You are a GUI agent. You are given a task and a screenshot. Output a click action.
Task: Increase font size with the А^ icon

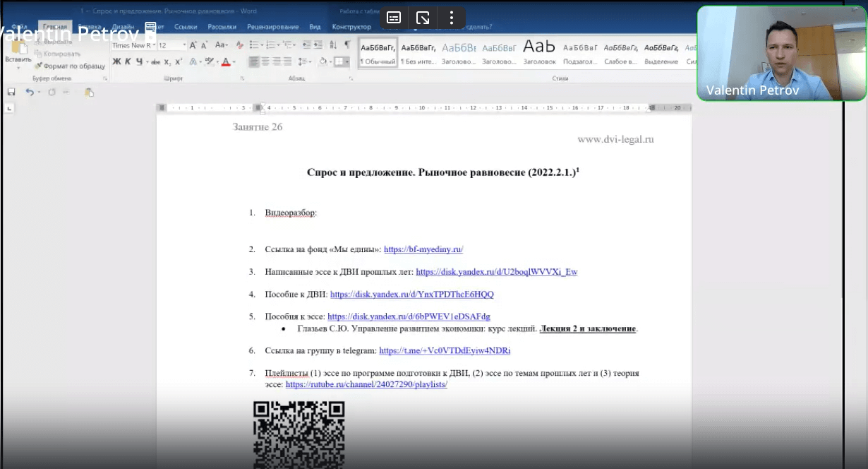pos(192,45)
